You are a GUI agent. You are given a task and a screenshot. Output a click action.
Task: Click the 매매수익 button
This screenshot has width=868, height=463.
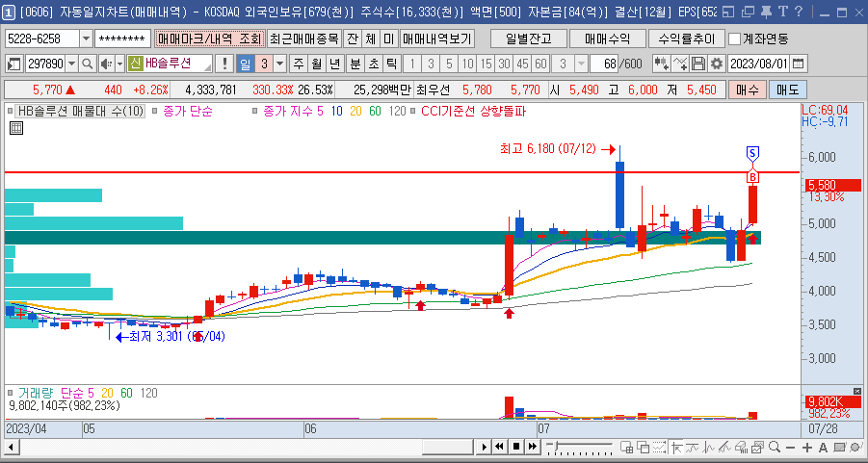607,39
